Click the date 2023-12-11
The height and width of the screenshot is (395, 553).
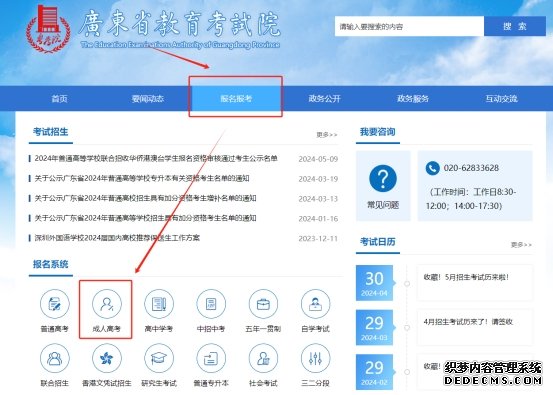pos(318,238)
